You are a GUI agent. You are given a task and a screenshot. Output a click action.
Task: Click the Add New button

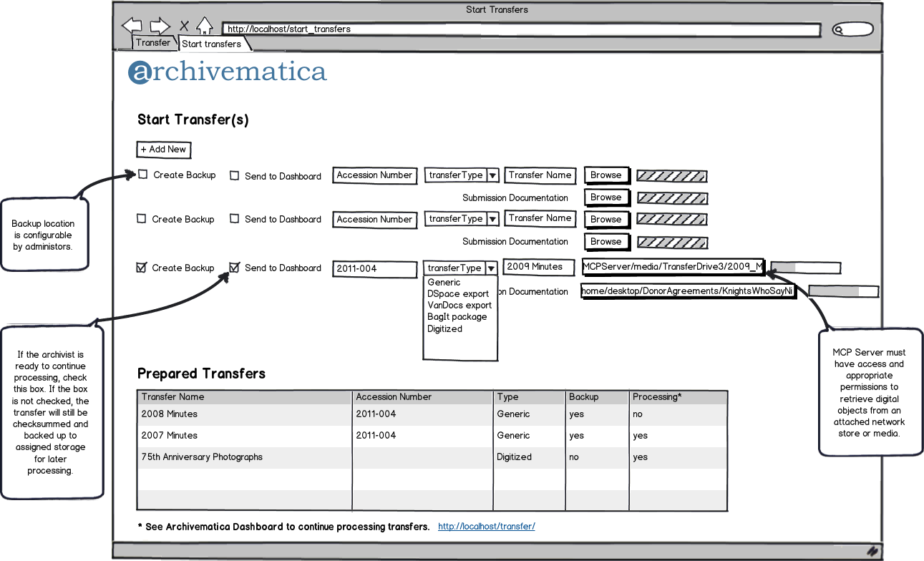(163, 150)
